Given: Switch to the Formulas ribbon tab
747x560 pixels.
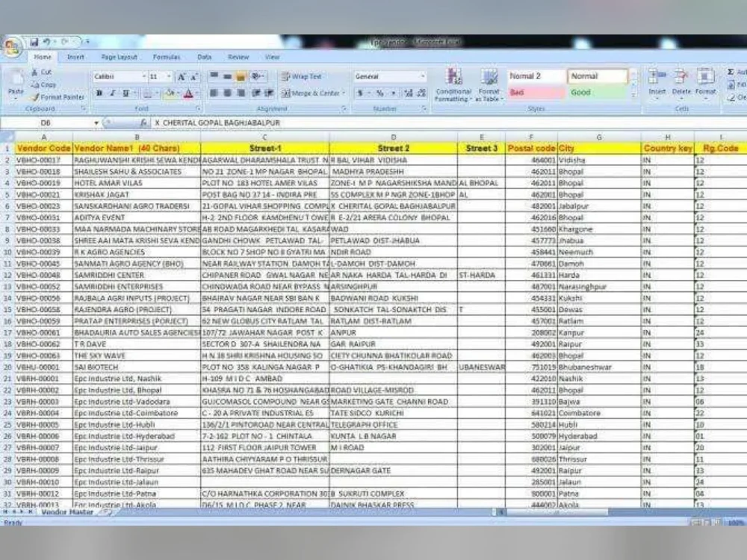Looking at the screenshot, I should (x=167, y=56).
